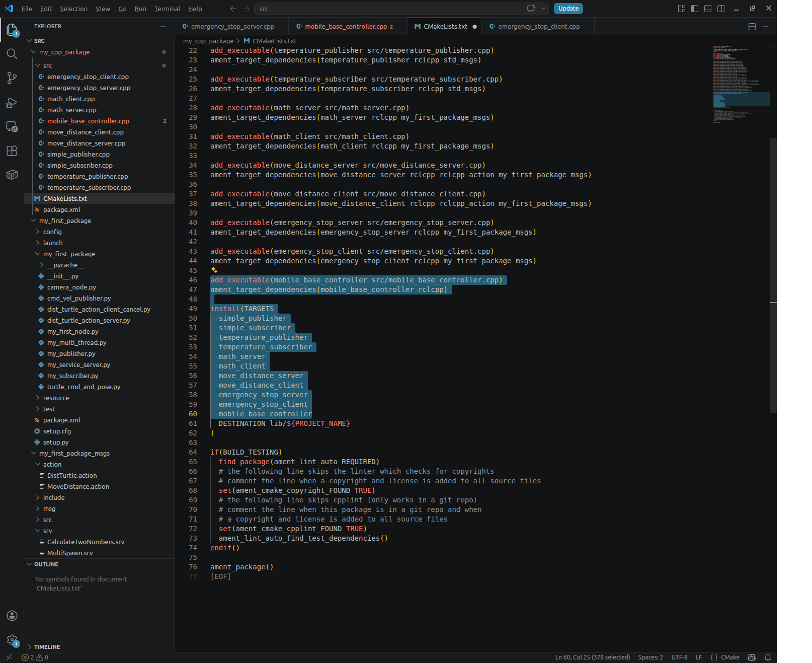Viewport: 812px width, 663px height.
Task: Click the cursor position Ln 60, Col 25
Action: [x=592, y=657]
